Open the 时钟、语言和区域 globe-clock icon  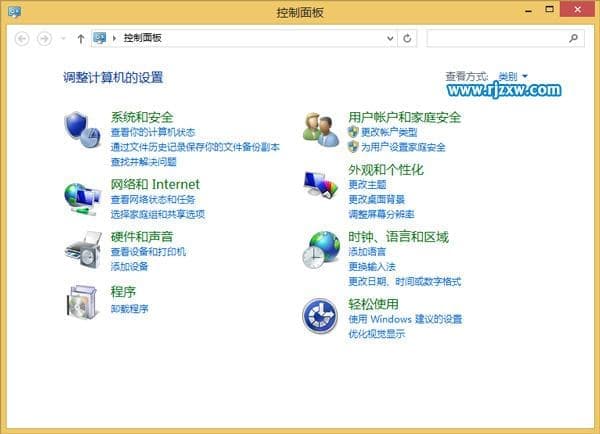[321, 250]
